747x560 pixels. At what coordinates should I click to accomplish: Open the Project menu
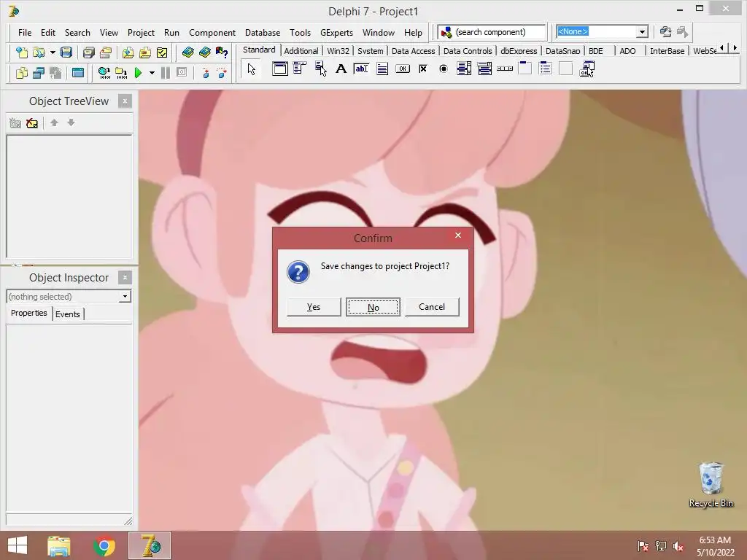tap(141, 32)
